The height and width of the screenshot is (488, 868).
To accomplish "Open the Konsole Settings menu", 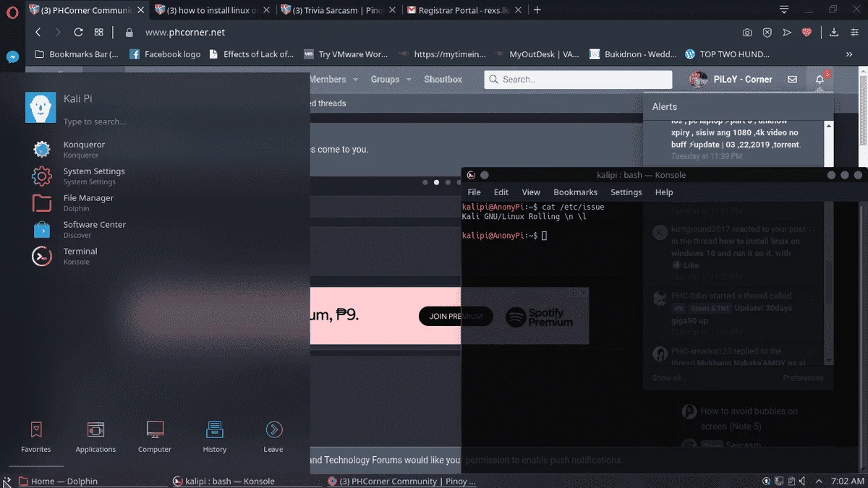I will coord(626,192).
